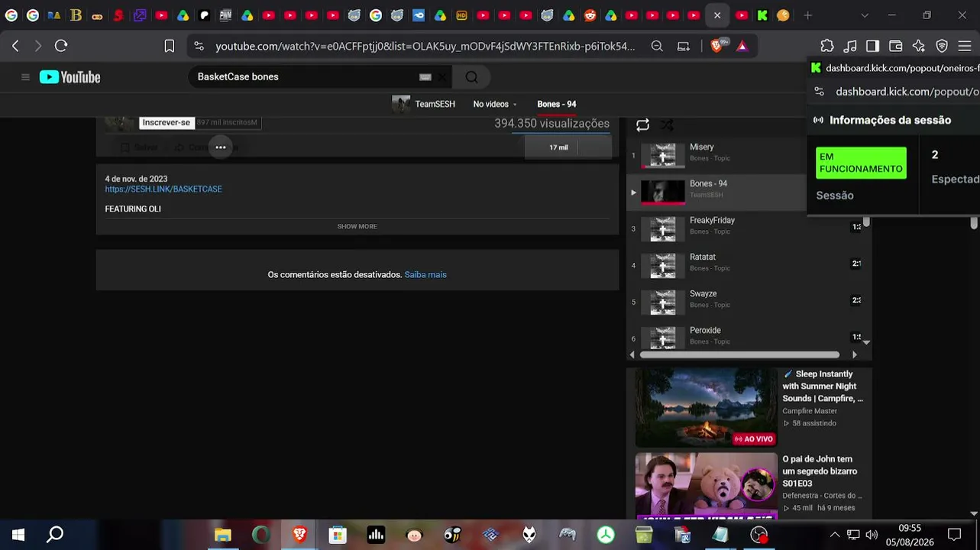Open the on-screen keyboard icon in search
980x550 pixels.
[425, 77]
